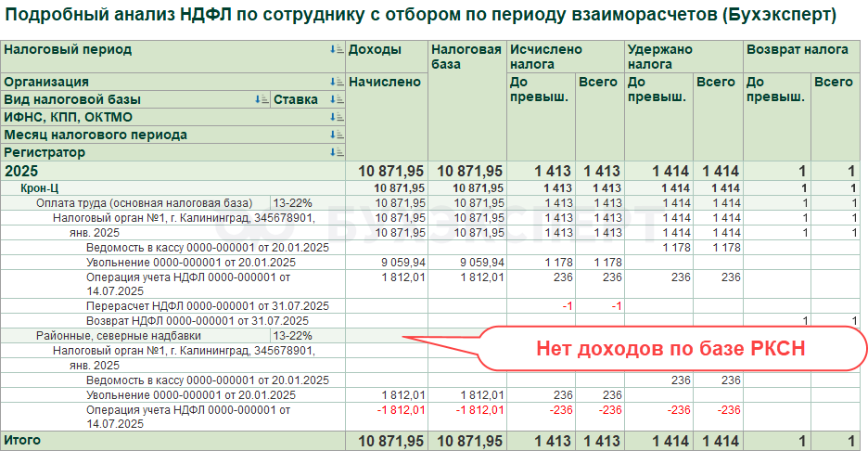Click sort icon beside Вид налоговой базы
Screen dimensions: 868x451
click(262, 99)
